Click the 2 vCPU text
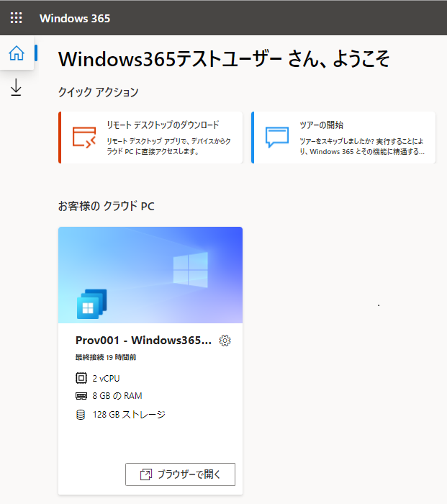This screenshot has width=447, height=504. 106,378
